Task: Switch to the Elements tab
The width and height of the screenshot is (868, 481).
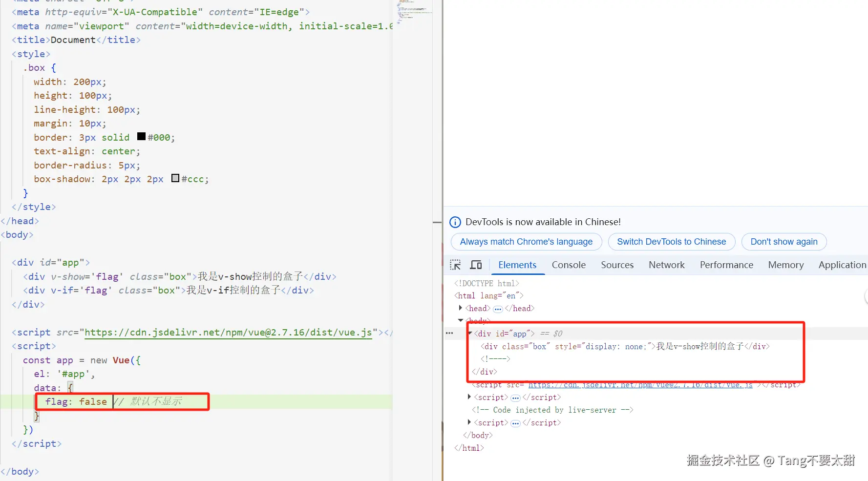Action: (x=517, y=265)
